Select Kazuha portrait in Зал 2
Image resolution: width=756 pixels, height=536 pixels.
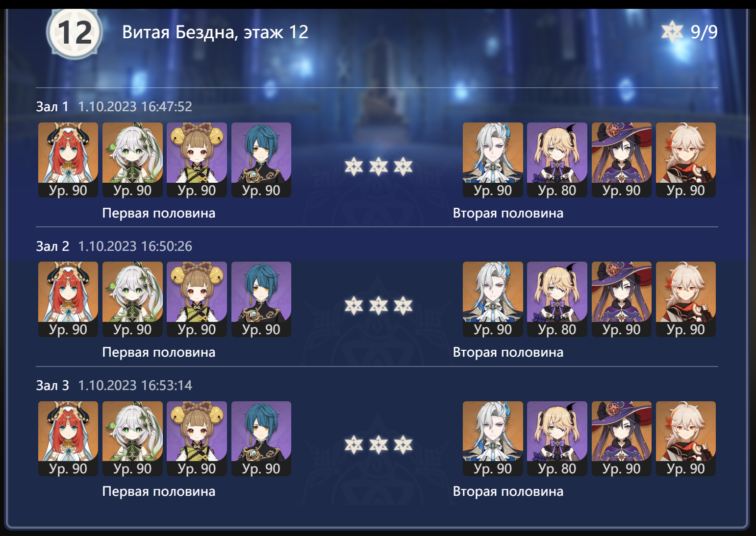[686, 299]
